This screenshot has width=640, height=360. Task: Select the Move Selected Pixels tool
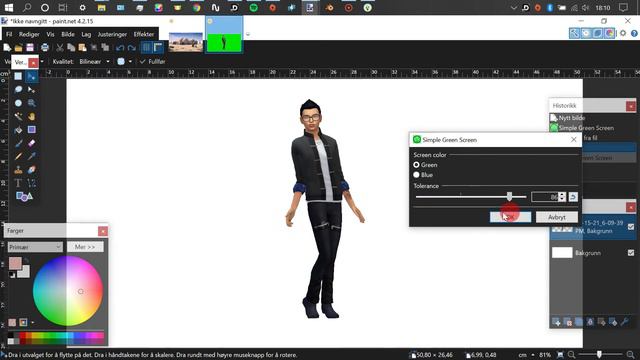31,76
